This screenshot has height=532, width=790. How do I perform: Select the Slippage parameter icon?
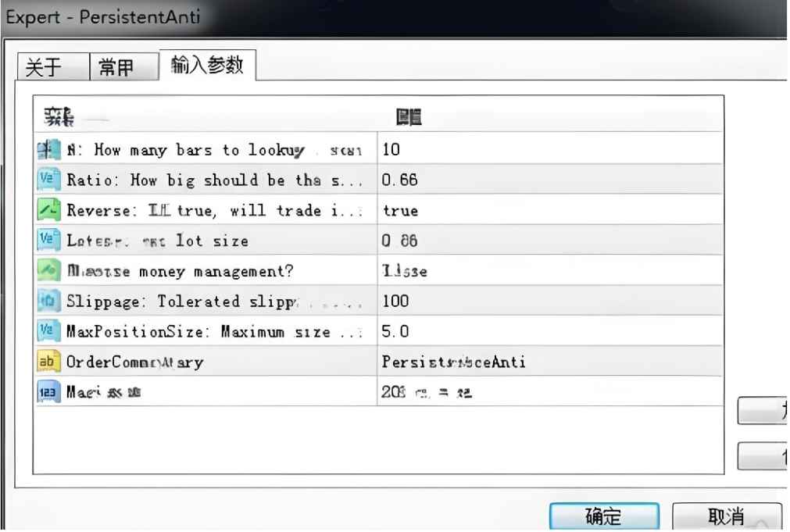[x=45, y=301]
